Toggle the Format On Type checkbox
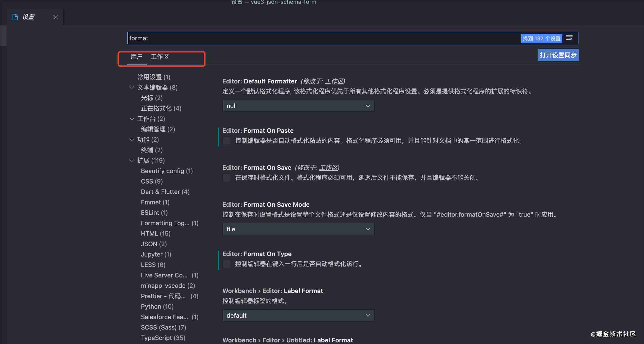The width and height of the screenshot is (644, 344). click(x=227, y=264)
